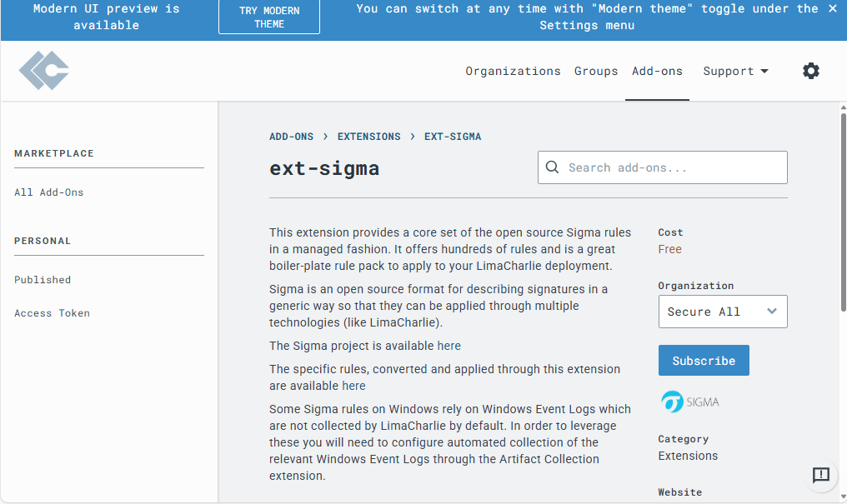
Task: Click the page vertical scrollbar
Action: 843,212
